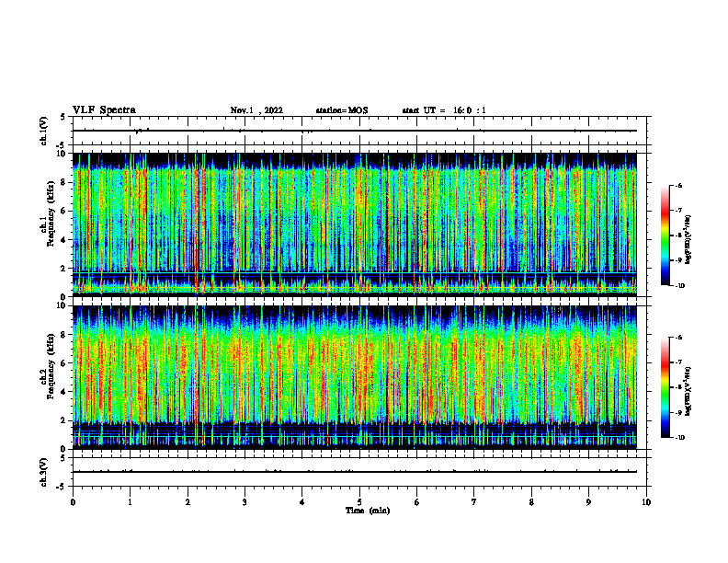Click time axis tick label "10"
This screenshot has height=563, width=728.
646,502
